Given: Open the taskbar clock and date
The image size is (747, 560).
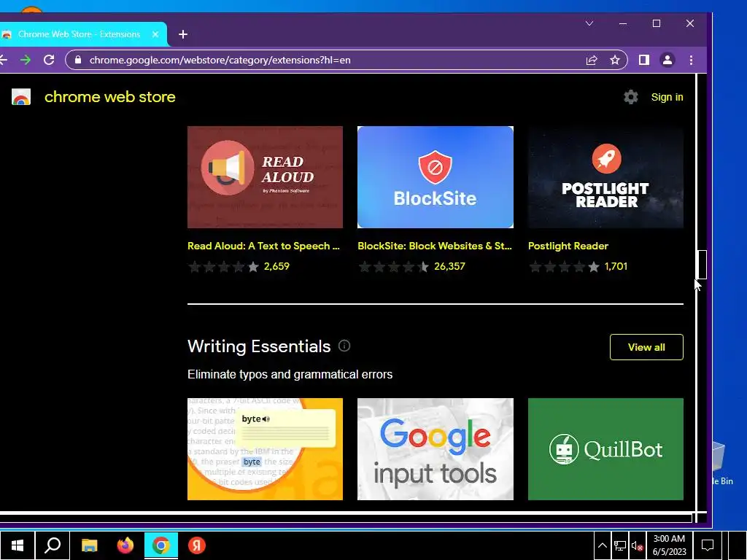Looking at the screenshot, I should 670,545.
